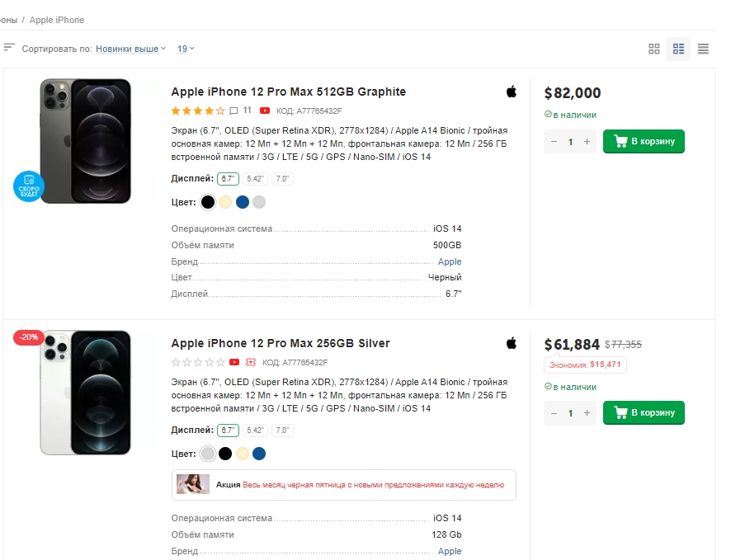Screen dimensions: 750x560
Task: Switch to compact lines view
Action: tap(703, 49)
